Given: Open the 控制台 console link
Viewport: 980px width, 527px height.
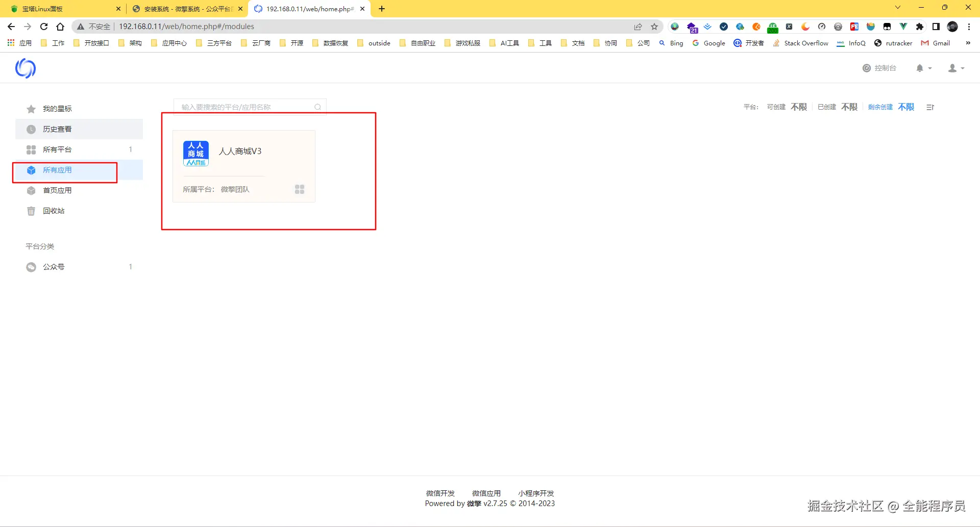Looking at the screenshot, I should click(x=879, y=68).
